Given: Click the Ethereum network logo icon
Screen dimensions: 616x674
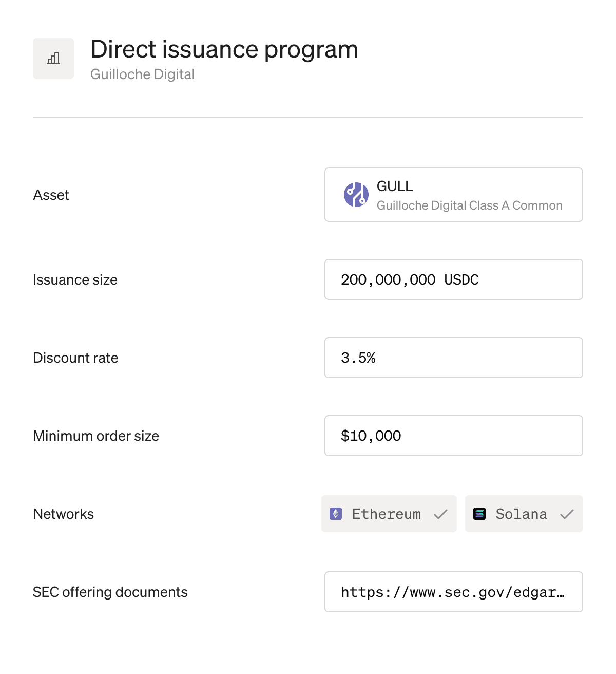Looking at the screenshot, I should click(x=336, y=514).
